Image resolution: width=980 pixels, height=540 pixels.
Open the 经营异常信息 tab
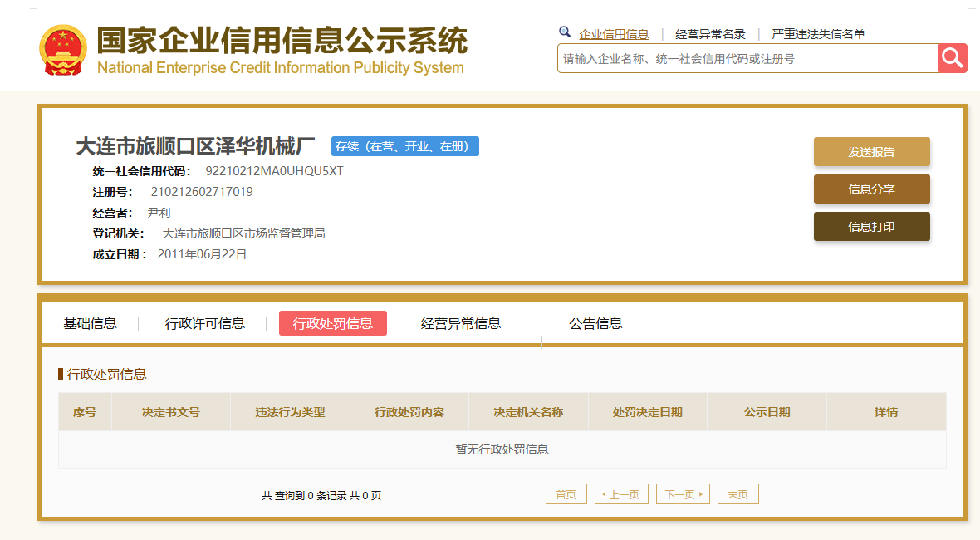461,323
